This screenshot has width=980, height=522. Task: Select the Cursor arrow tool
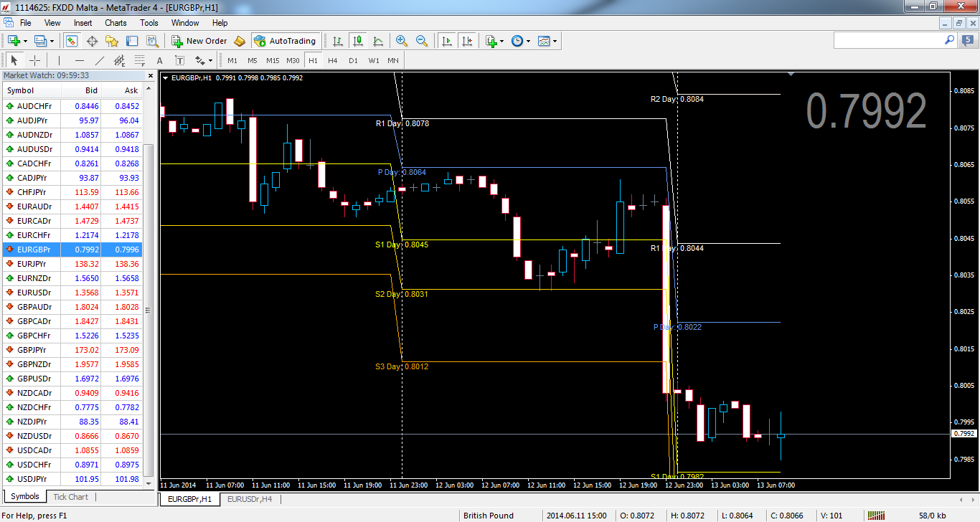[14, 60]
